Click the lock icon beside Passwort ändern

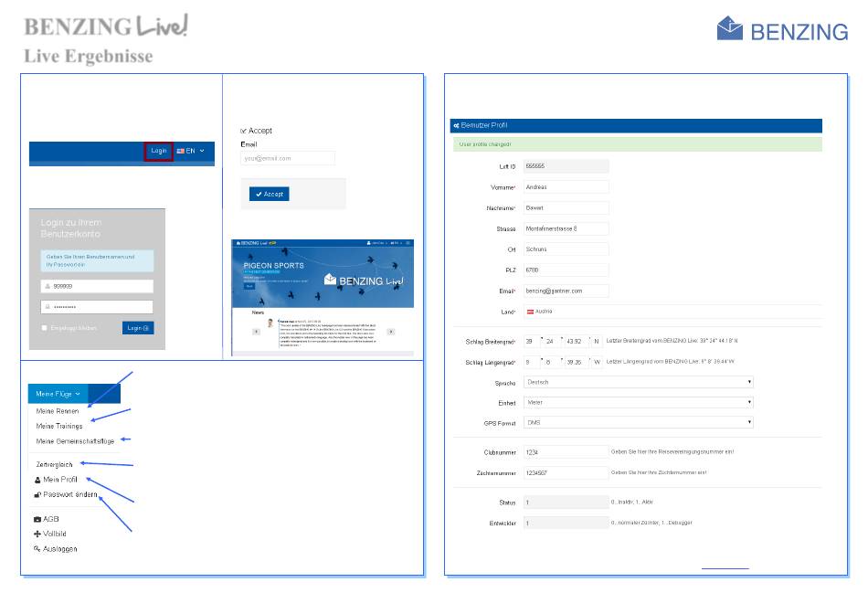[x=37, y=495]
